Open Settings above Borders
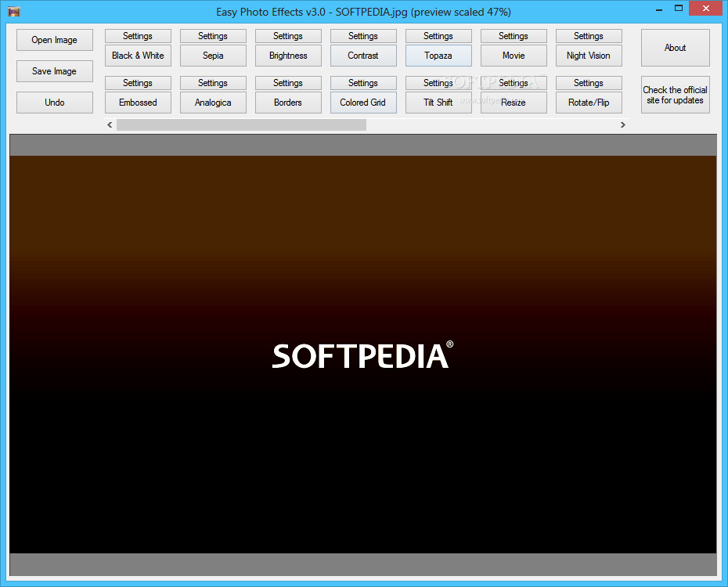This screenshot has width=728, height=587. 288,83
